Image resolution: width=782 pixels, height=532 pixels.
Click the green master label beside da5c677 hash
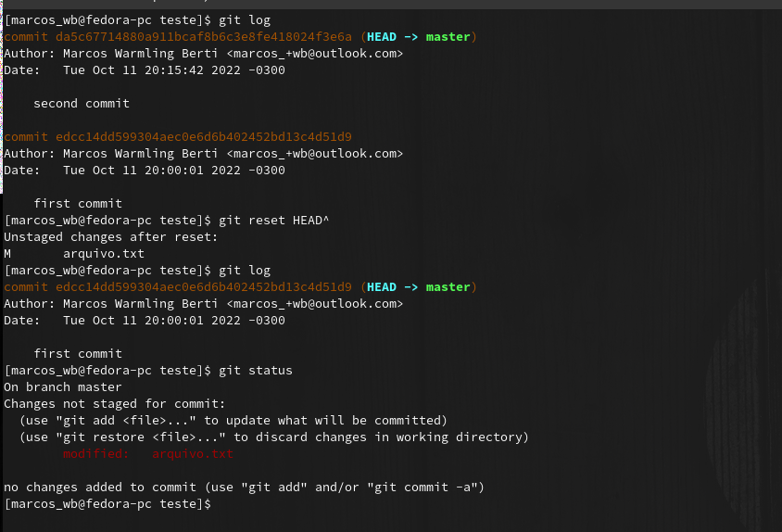[x=448, y=37]
